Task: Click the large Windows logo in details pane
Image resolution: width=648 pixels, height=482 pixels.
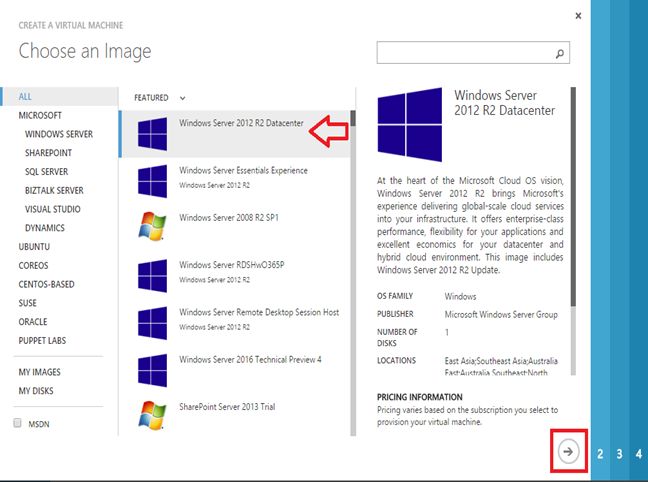Action: 410,124
